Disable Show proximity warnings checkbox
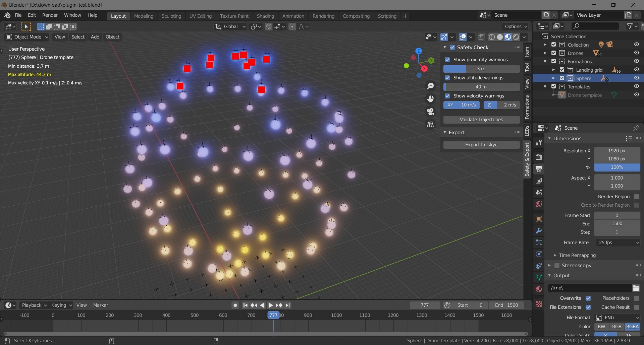Image resolution: width=644 pixels, height=345 pixels. tap(448, 59)
